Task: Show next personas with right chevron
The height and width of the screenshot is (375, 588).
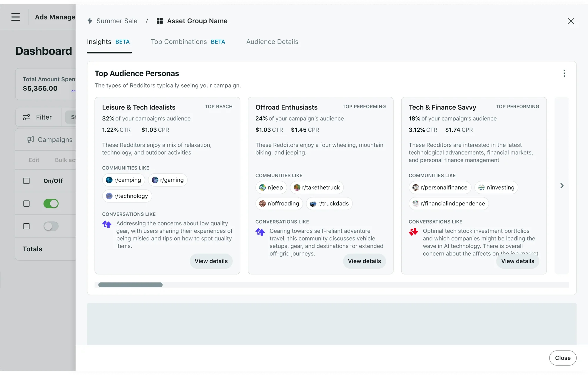Action: tap(562, 186)
